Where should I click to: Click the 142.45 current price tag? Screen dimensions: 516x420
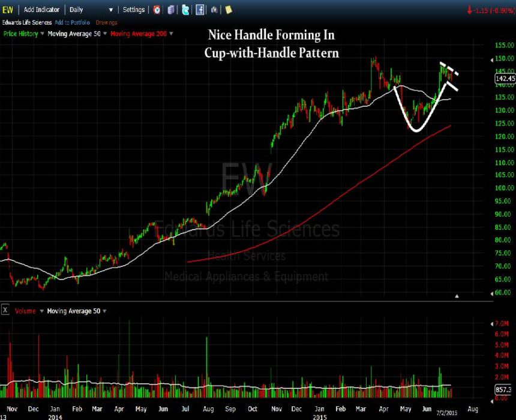pos(505,79)
